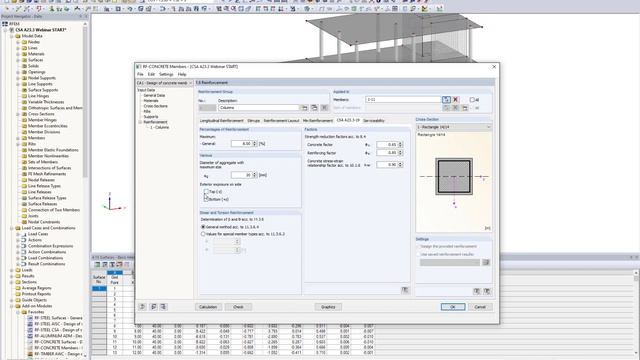Viewport: 640px width, 360px height.
Task: Click the OK button
Action: (x=453, y=307)
